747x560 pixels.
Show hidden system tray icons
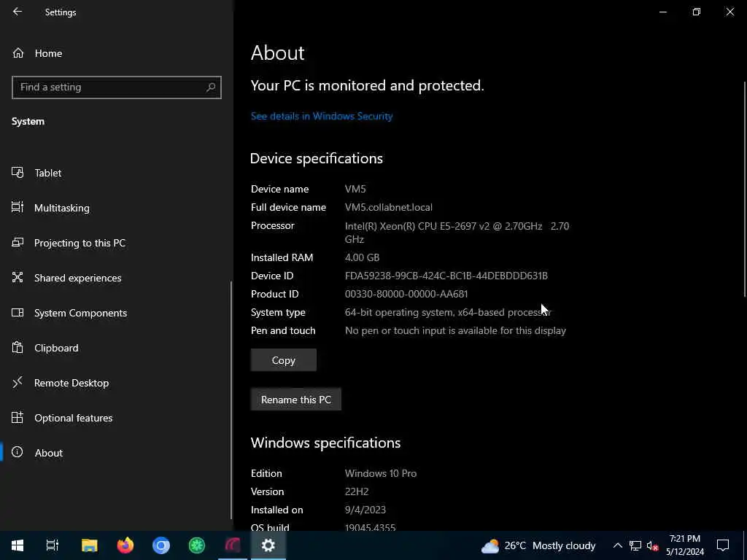pyautogui.click(x=617, y=545)
